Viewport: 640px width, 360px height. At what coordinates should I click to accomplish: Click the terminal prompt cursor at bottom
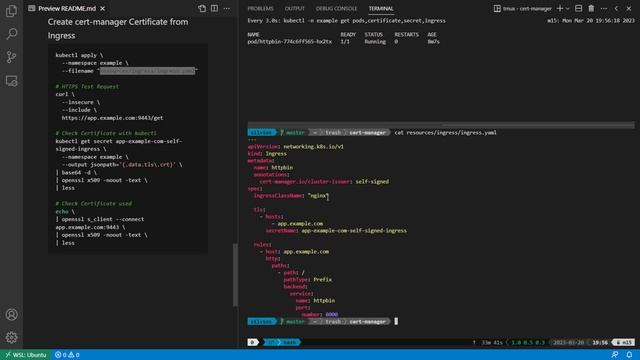396,322
